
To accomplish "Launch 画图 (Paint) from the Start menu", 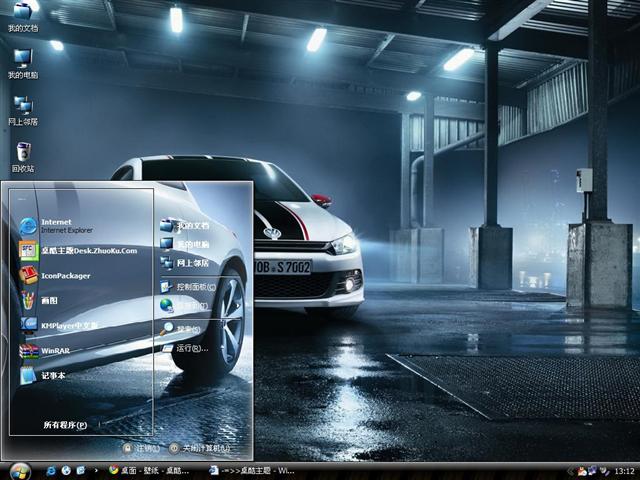I will point(45,300).
